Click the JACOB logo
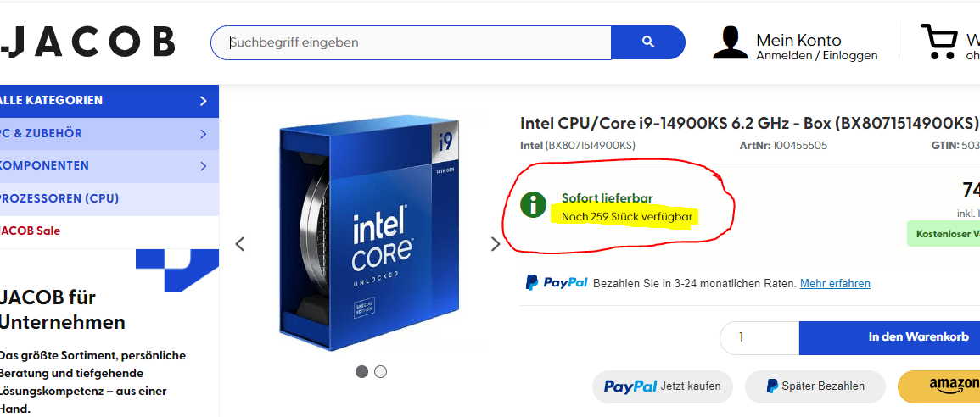 point(87,41)
